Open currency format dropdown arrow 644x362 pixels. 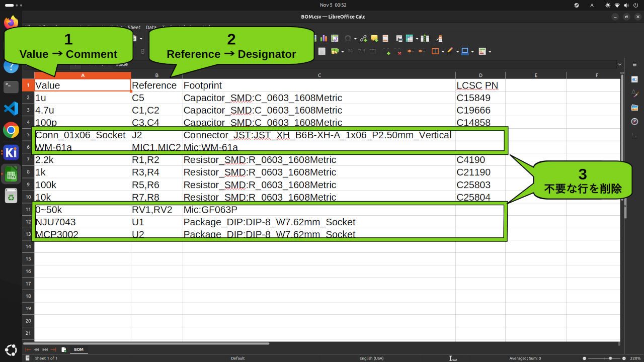coord(343,52)
